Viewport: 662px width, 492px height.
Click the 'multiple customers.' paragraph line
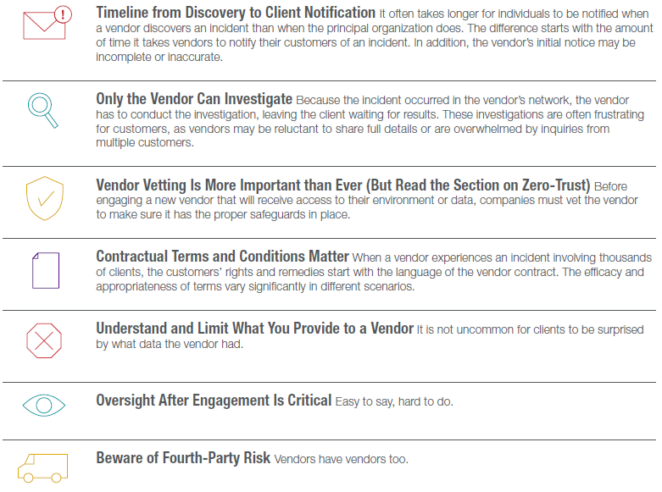coord(145,143)
